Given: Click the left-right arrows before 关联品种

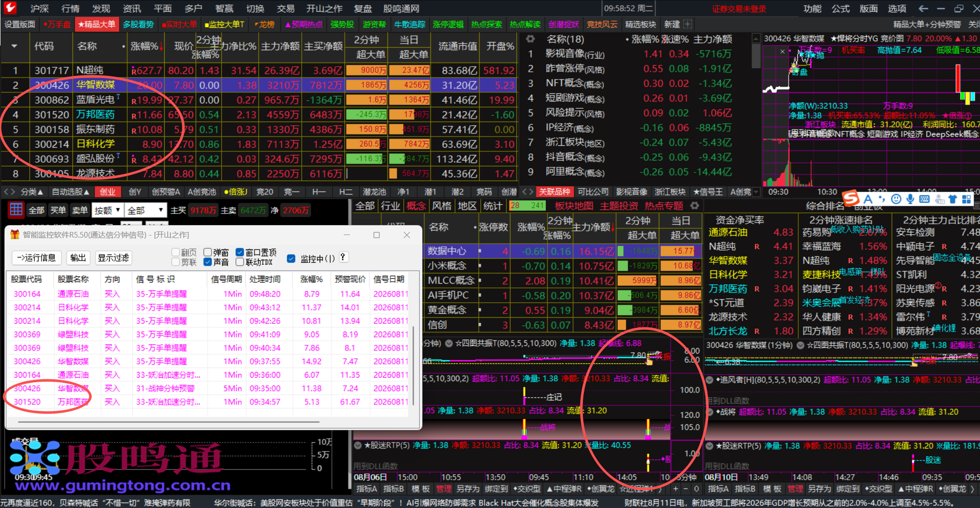Looking at the screenshot, I should point(527,192).
